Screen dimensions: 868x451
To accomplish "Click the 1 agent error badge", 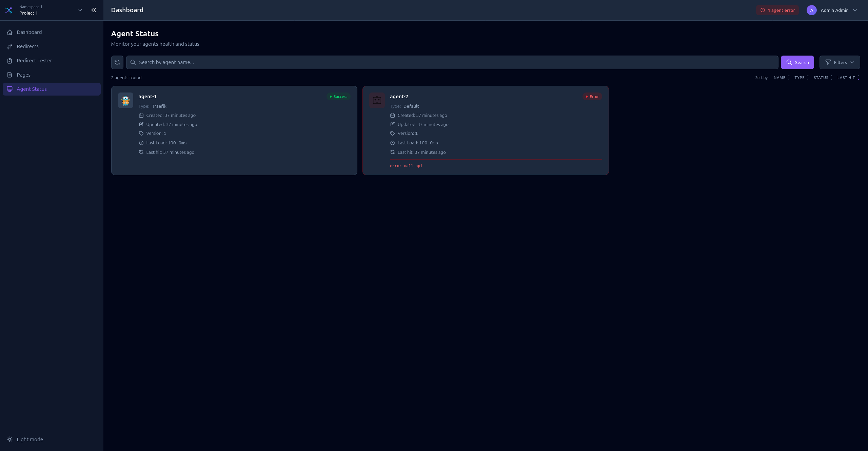I will [777, 10].
